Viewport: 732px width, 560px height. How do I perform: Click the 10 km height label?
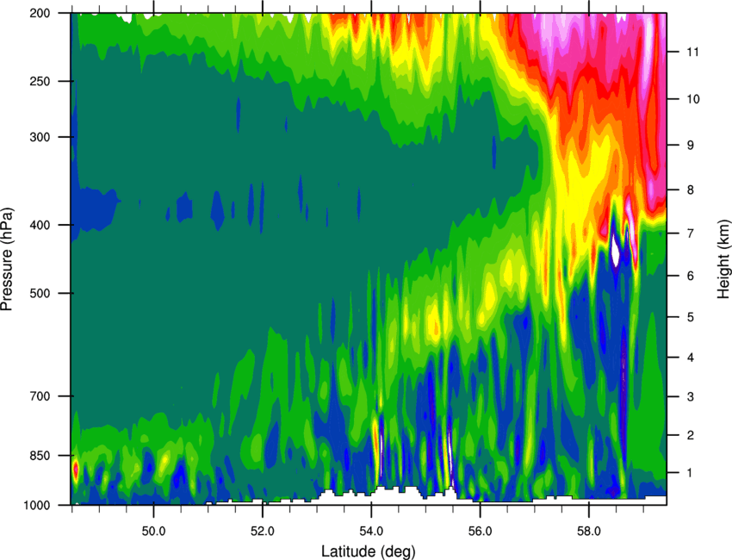[x=693, y=99]
